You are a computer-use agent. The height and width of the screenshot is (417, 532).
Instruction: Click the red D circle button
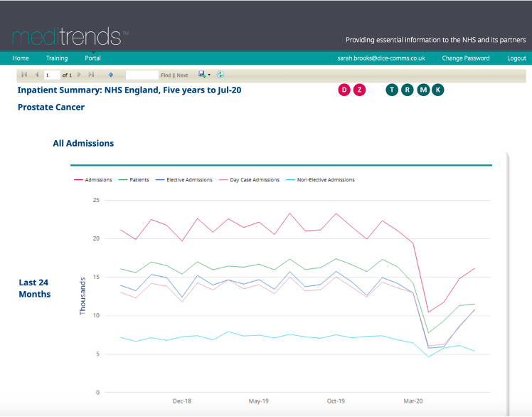point(344,90)
